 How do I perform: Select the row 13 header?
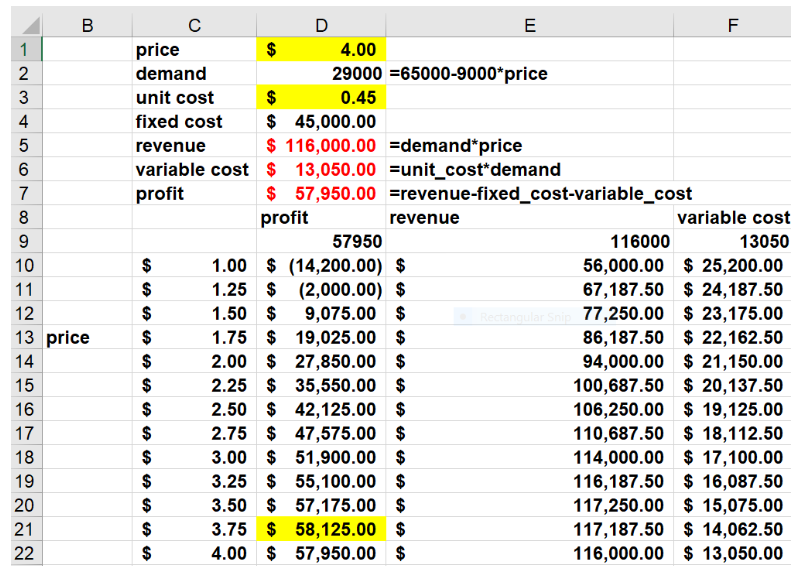tap(21, 337)
